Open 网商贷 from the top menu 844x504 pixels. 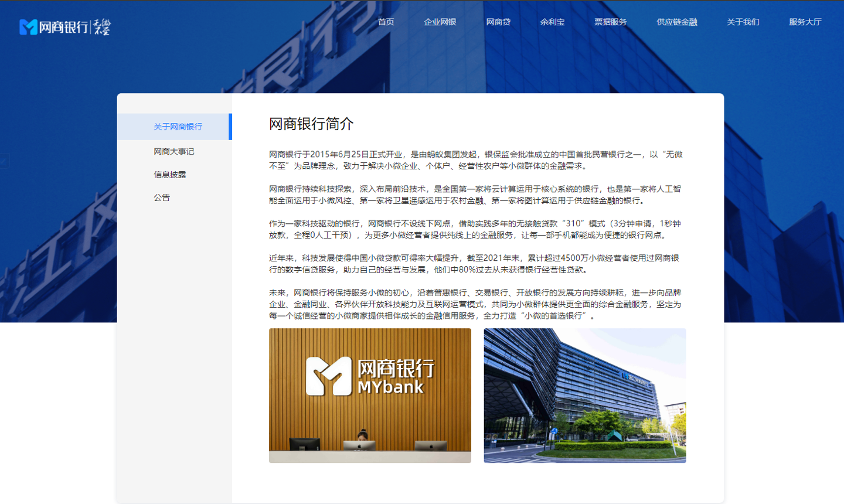(498, 22)
